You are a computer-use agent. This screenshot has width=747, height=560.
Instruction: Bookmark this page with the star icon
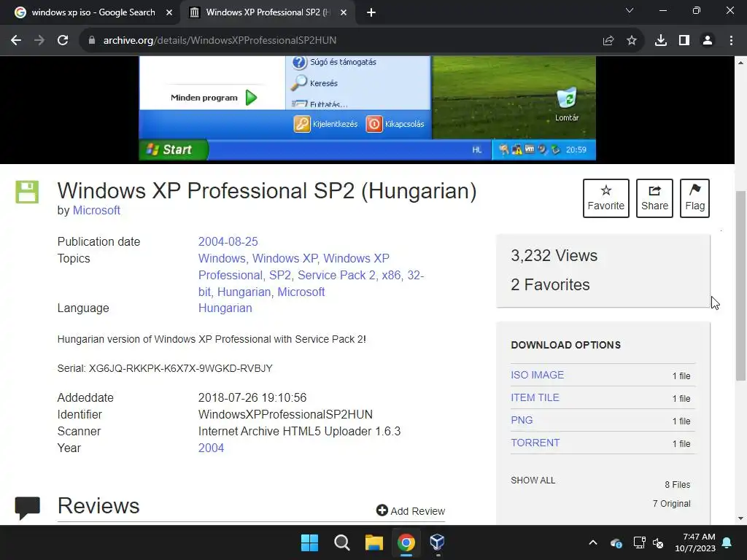632,41
